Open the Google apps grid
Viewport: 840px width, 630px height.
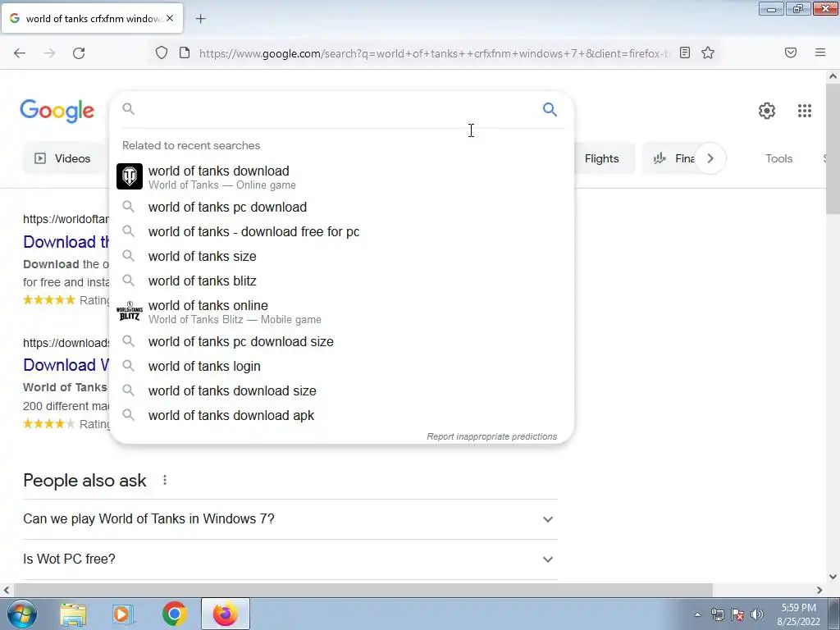804,111
